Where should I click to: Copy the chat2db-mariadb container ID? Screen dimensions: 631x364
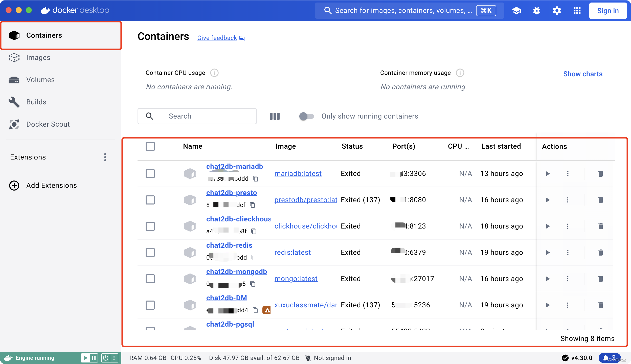coord(256,179)
